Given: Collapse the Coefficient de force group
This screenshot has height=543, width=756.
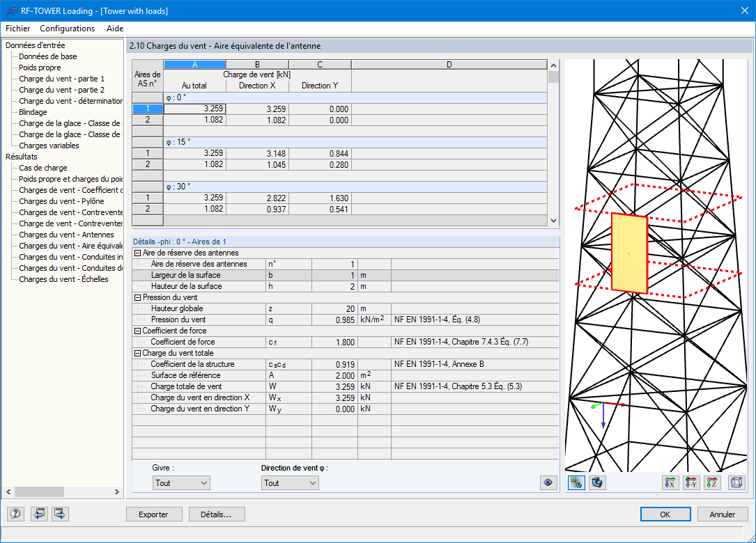Looking at the screenshot, I should 137,331.
